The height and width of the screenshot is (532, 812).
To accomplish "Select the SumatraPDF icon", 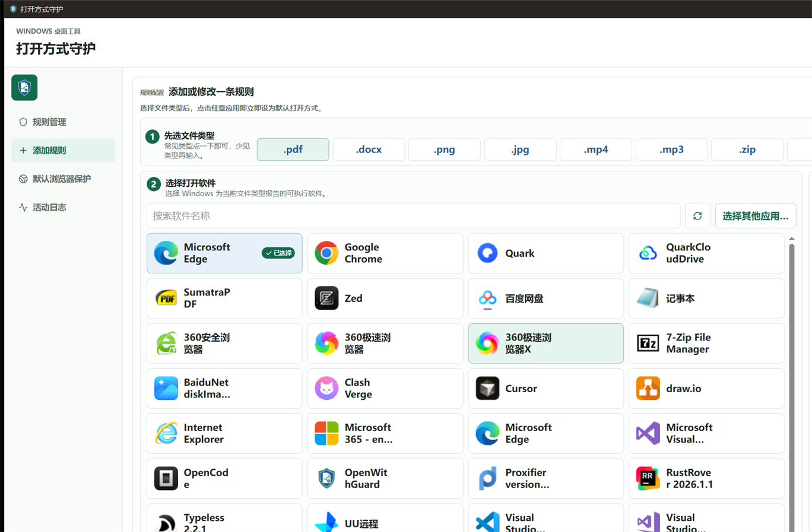I will point(166,298).
